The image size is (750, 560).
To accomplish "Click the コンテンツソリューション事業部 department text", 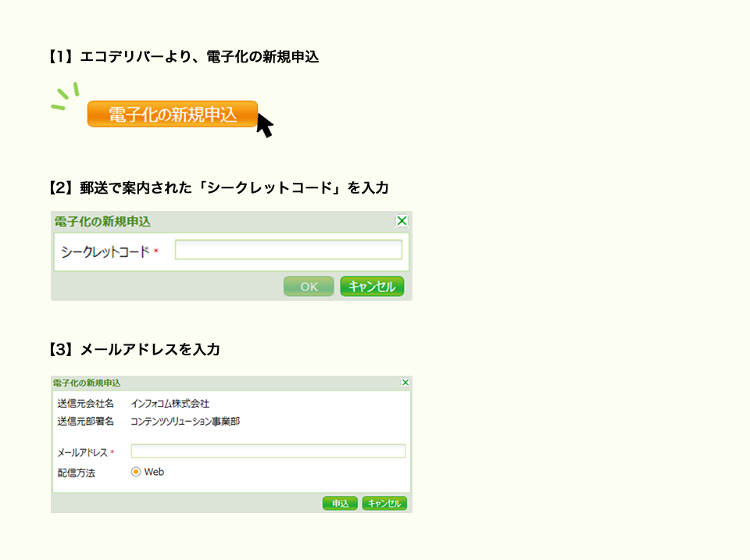I will tap(185, 421).
